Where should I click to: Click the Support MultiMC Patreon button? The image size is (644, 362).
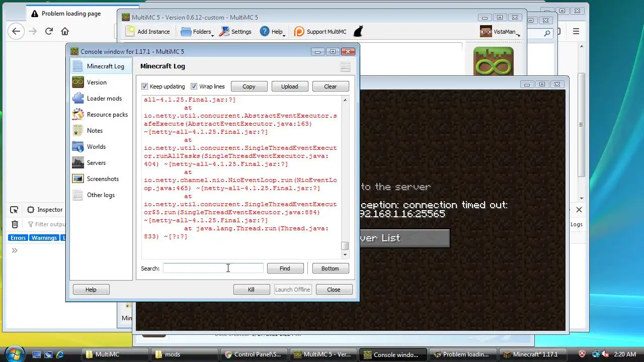(x=320, y=32)
